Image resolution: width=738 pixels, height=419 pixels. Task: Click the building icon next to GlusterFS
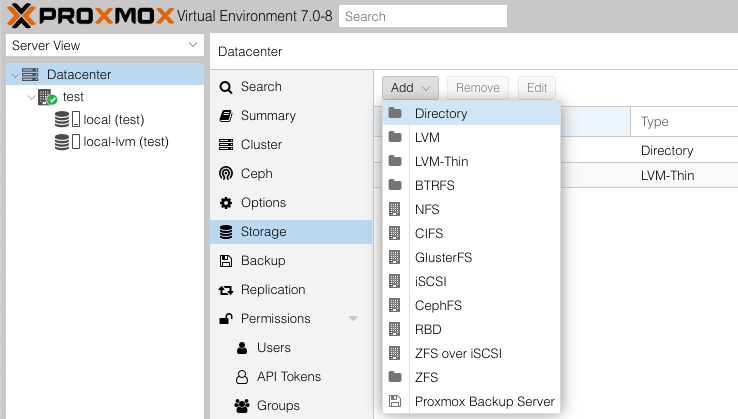coord(394,257)
